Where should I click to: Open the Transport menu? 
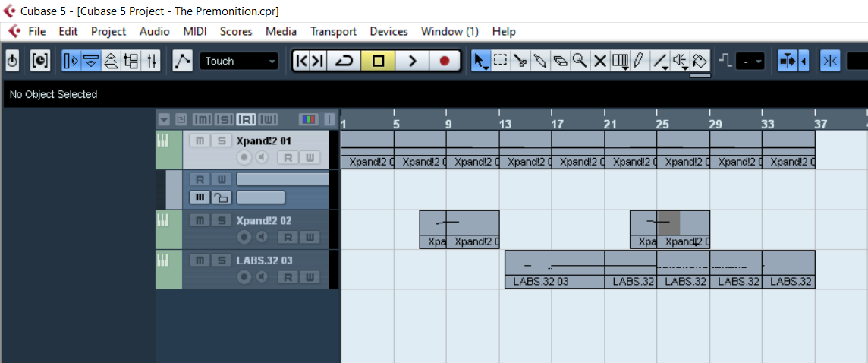click(333, 32)
